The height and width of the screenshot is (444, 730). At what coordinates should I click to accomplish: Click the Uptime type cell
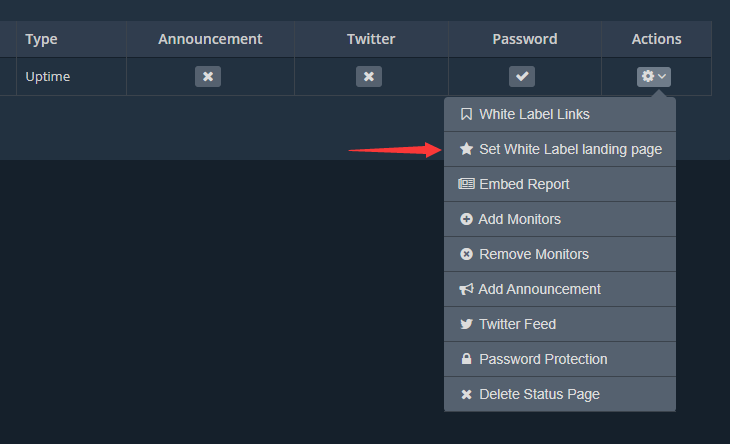click(x=48, y=76)
